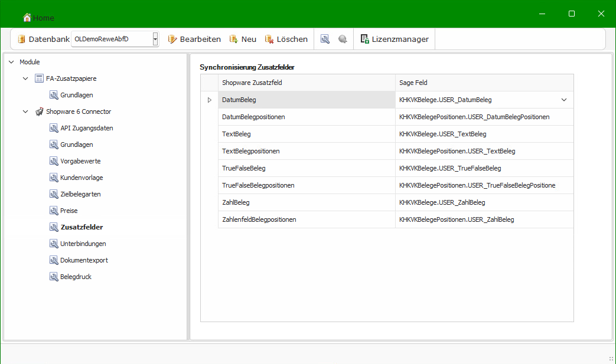616x364 pixels.
Task: Select the ZahlenfeldBelegpositionen cell
Action: 307,219
